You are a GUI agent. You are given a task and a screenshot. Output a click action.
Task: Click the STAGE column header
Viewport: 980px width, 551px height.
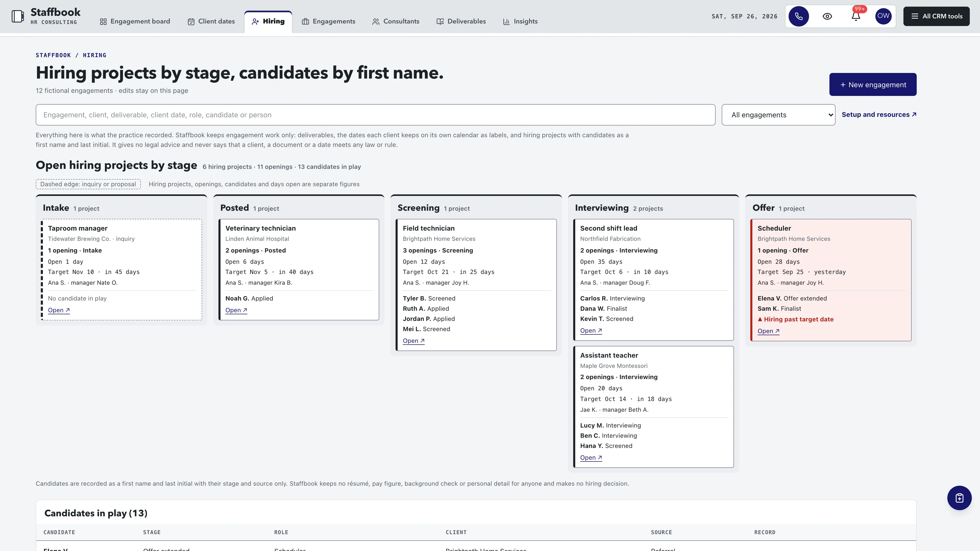click(x=151, y=532)
